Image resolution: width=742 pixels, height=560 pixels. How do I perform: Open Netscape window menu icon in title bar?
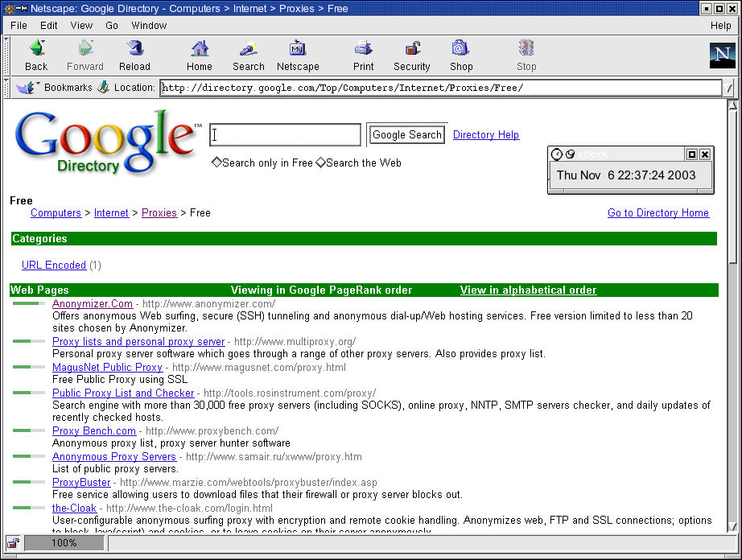pos(10,9)
